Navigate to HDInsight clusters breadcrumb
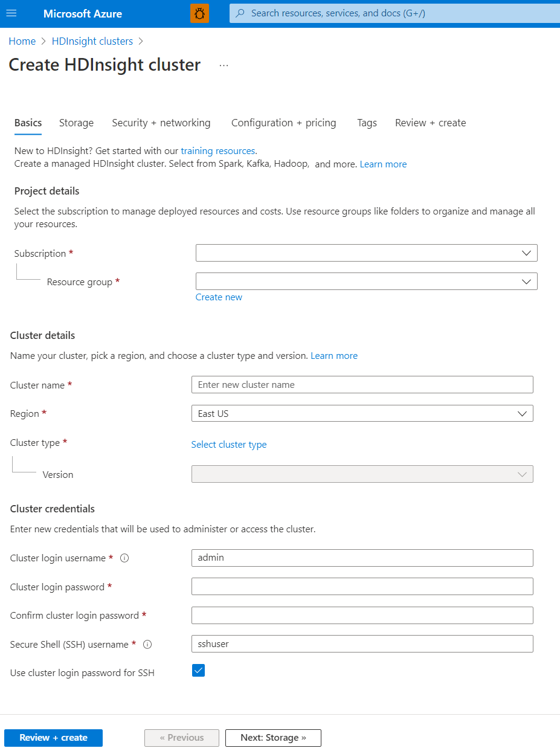This screenshot has height=751, width=560. pos(92,41)
